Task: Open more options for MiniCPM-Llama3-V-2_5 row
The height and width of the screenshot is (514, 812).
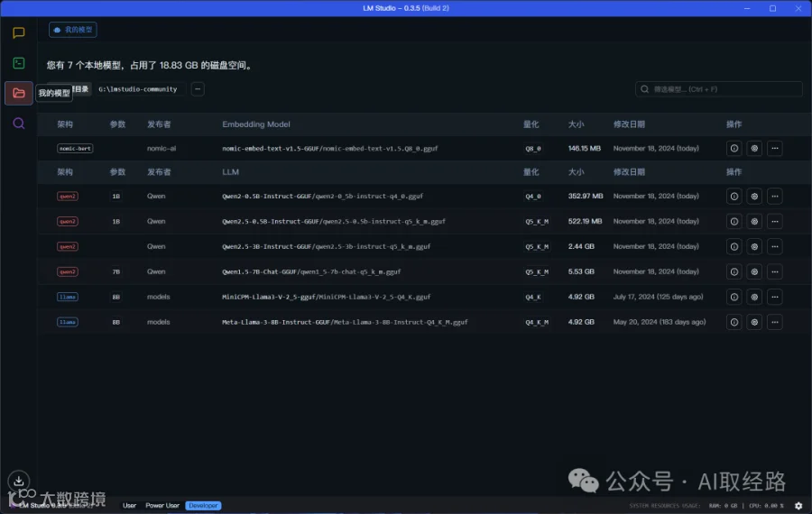Action: tap(775, 297)
